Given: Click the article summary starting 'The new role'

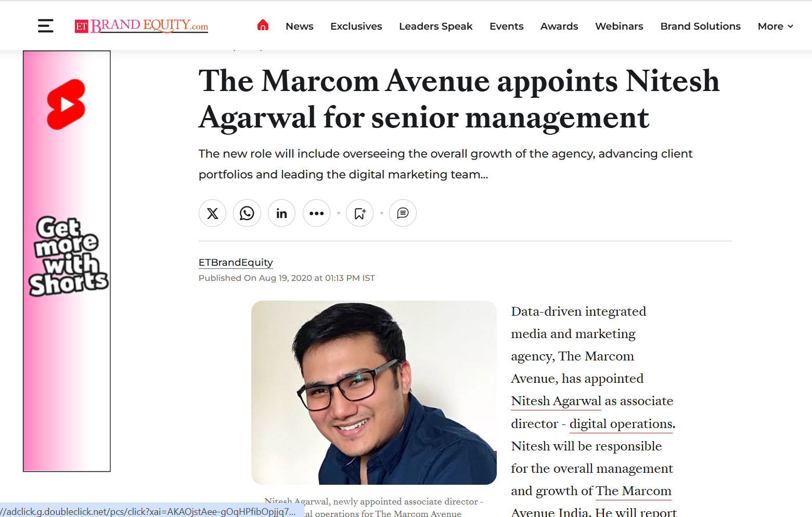Looking at the screenshot, I should (445, 164).
